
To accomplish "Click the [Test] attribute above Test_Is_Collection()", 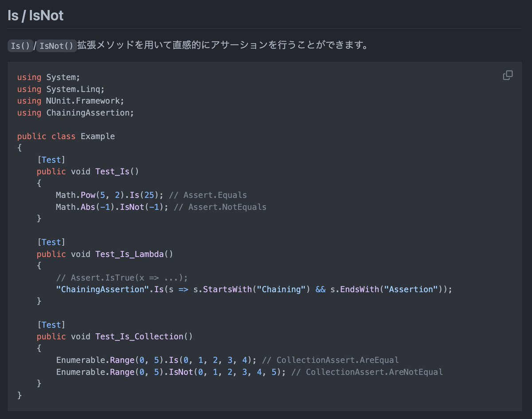I will (x=51, y=325).
